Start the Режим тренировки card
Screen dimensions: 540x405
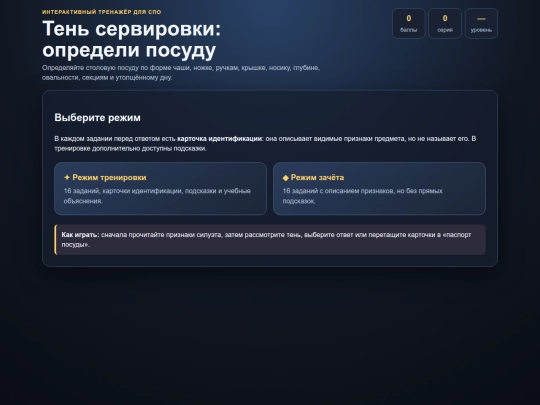pyautogui.click(x=160, y=188)
